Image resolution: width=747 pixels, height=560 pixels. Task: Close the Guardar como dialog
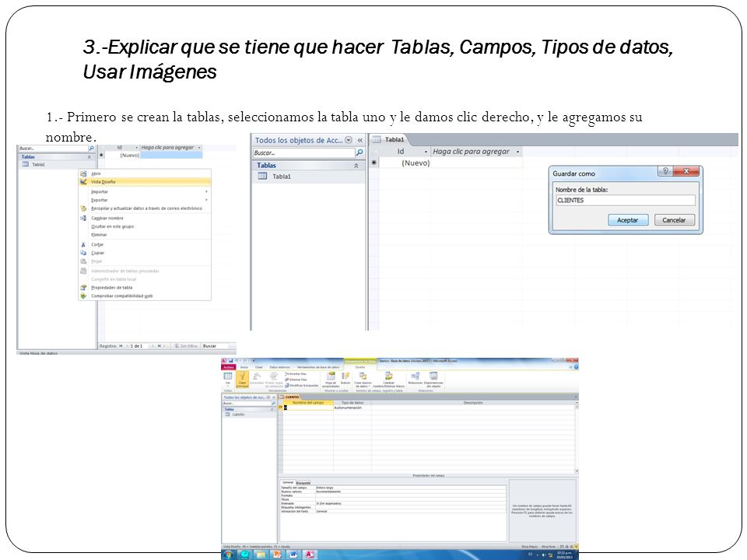(686, 171)
